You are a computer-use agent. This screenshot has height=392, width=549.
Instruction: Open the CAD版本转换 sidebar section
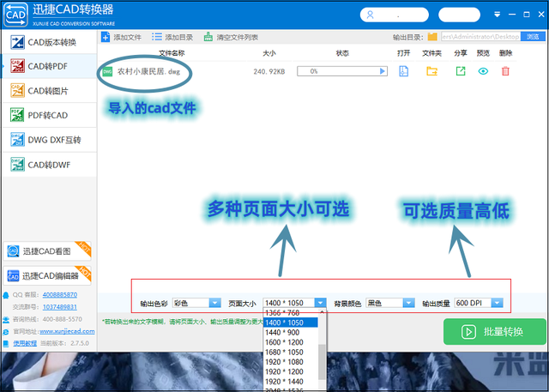tap(49, 42)
